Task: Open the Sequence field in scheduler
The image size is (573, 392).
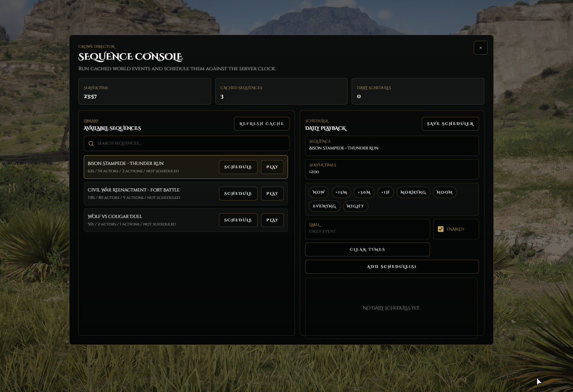Action: (392, 145)
